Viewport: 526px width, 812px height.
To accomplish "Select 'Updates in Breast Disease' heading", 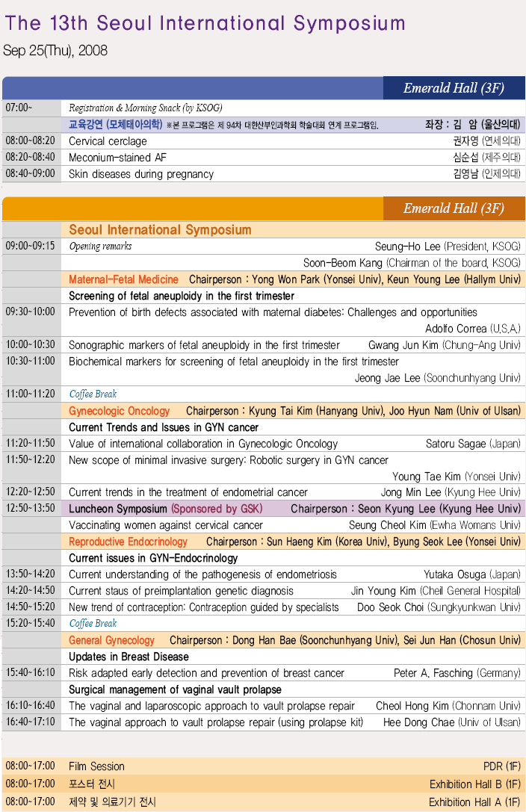I will (129, 657).
